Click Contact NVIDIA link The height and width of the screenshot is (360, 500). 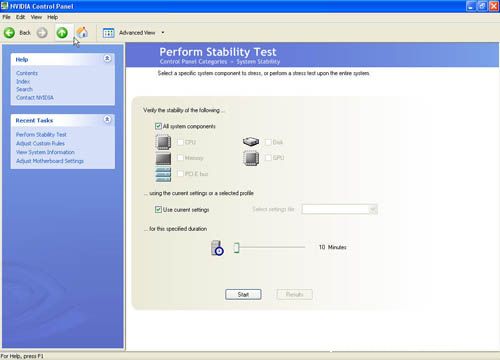(35, 98)
